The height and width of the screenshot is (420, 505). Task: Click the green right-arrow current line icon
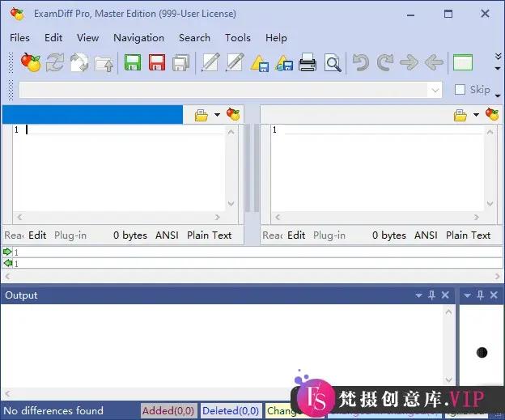tap(7, 252)
